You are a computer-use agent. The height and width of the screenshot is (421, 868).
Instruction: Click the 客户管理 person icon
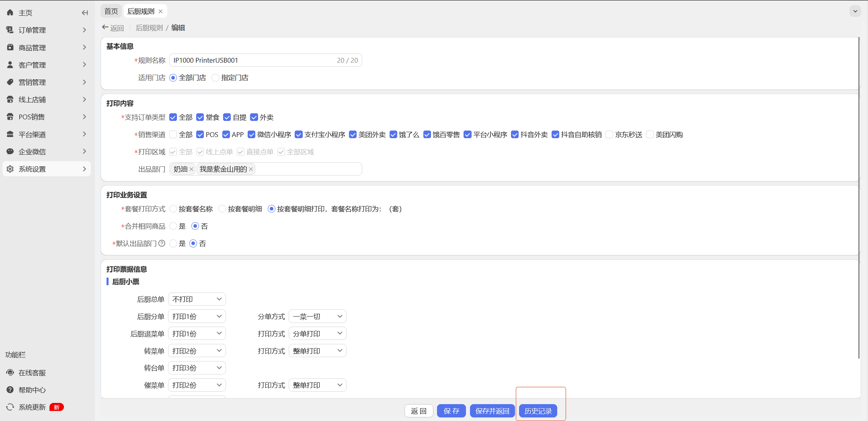10,65
